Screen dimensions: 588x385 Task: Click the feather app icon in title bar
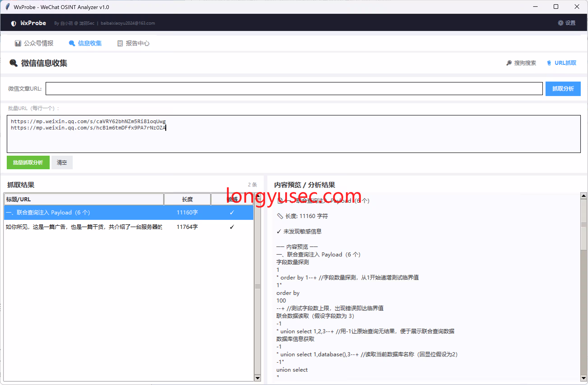point(8,7)
